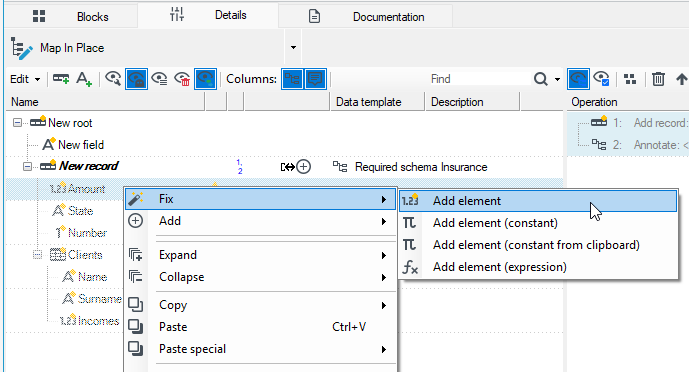The width and height of the screenshot is (689, 372).
Task: Toggle the Data template column button
Action: click(x=292, y=79)
